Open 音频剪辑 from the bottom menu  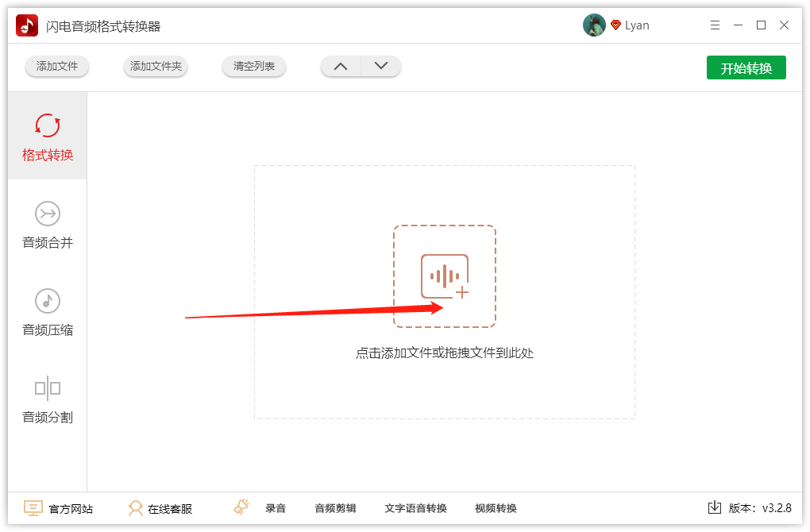tap(335, 507)
